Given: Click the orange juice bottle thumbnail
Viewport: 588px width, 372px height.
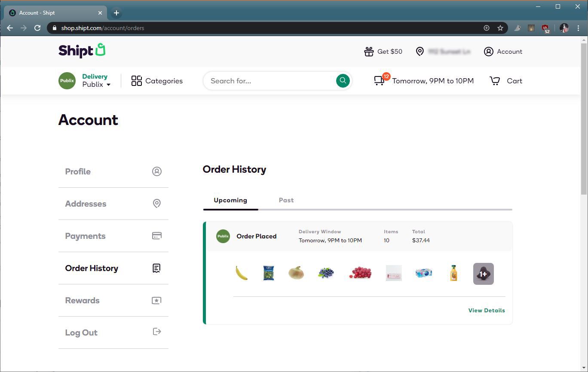Looking at the screenshot, I should click(453, 273).
